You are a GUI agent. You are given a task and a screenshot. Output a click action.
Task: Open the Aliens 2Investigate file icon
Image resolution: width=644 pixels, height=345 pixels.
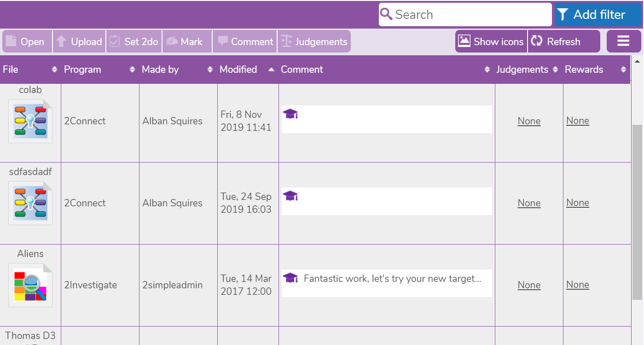[x=30, y=285]
